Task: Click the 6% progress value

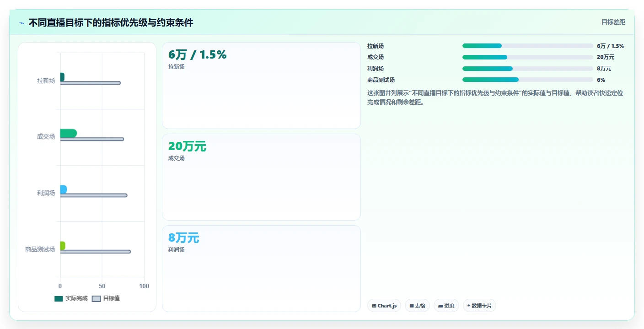Action: (601, 80)
